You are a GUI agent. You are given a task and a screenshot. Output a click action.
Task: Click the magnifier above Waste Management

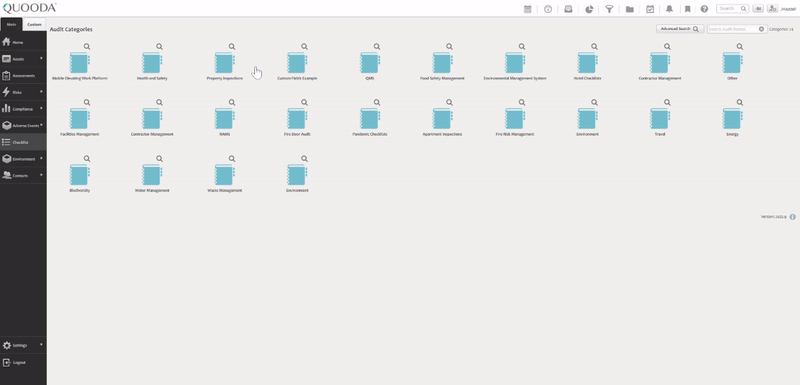click(232, 159)
